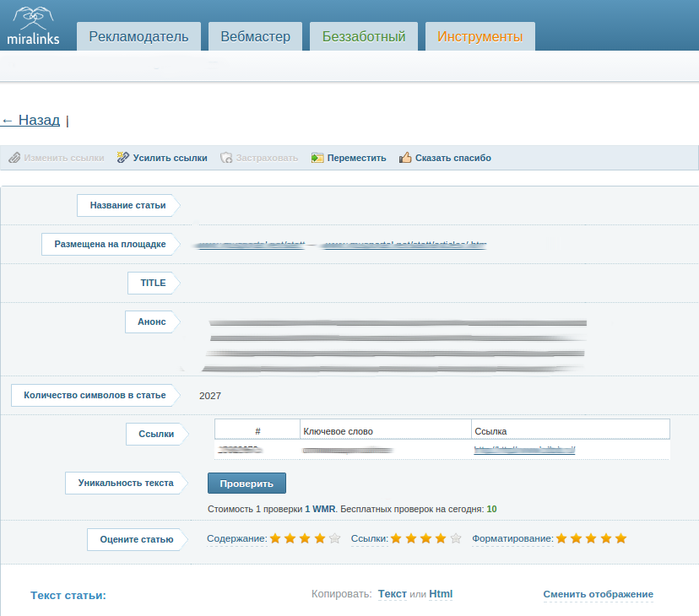
Task: Rate Ссылки four stars
Action: point(441,538)
